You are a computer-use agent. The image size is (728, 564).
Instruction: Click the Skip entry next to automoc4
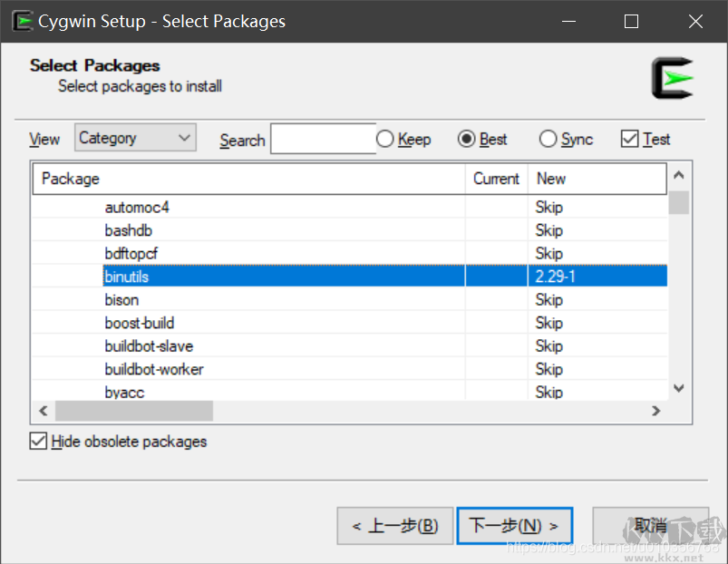(x=548, y=207)
